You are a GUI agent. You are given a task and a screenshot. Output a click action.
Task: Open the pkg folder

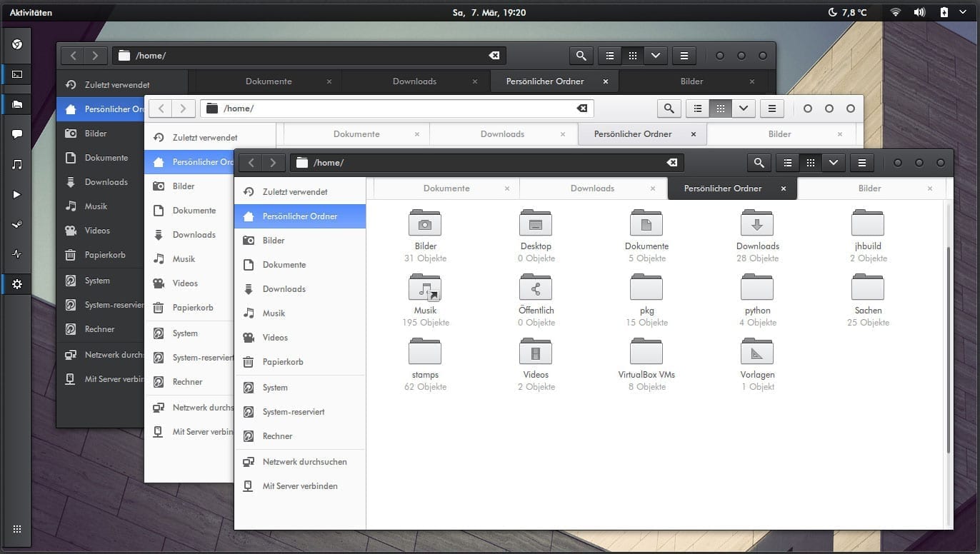point(646,287)
